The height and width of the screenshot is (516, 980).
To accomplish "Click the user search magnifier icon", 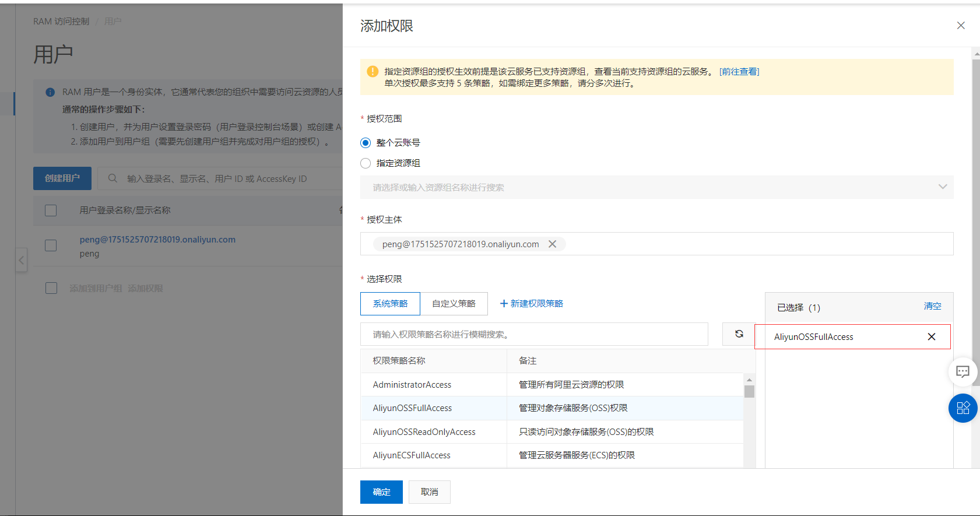I will click(113, 178).
